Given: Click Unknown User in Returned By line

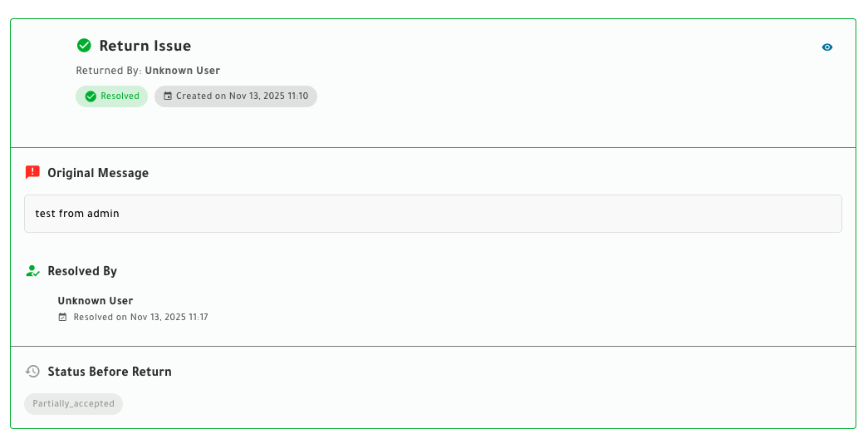Looking at the screenshot, I should coord(183,71).
